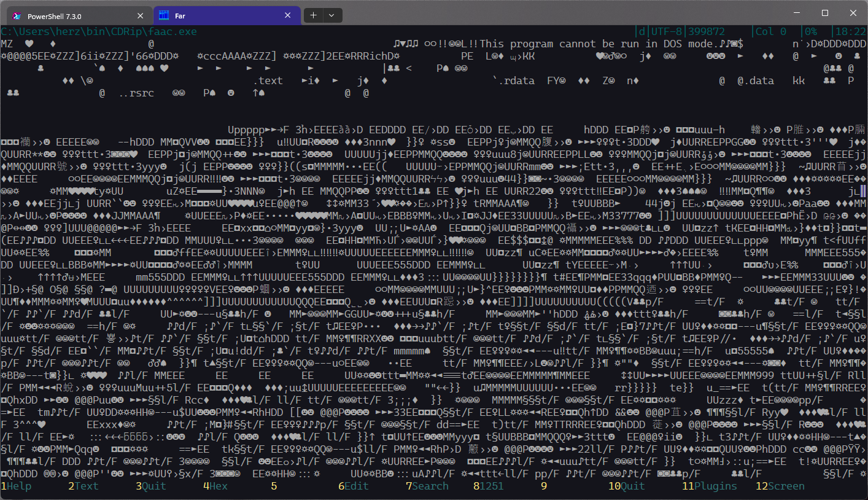Click the scrollbar marker on the right edge
This screenshot has width=868, height=500.
tap(864, 191)
